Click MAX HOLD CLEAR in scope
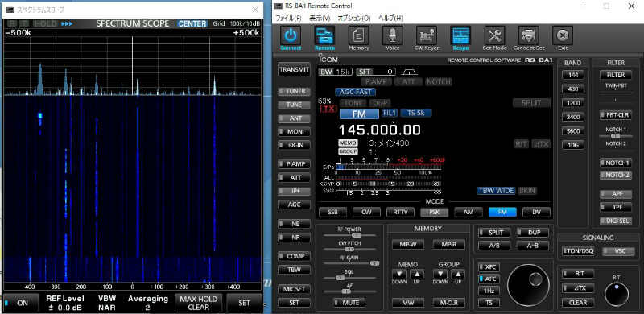 199,303
